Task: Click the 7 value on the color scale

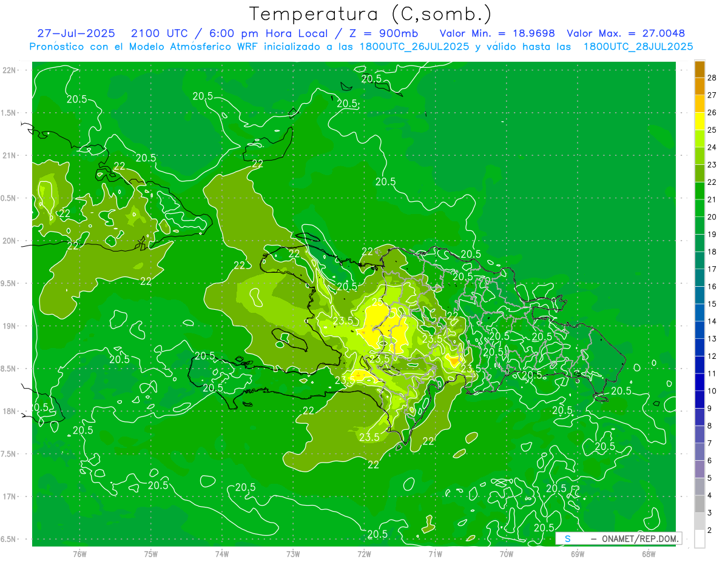Action: click(x=710, y=444)
